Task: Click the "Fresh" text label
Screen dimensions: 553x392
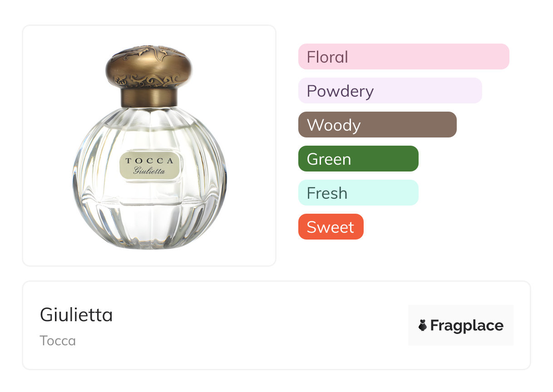Action: pos(327,193)
